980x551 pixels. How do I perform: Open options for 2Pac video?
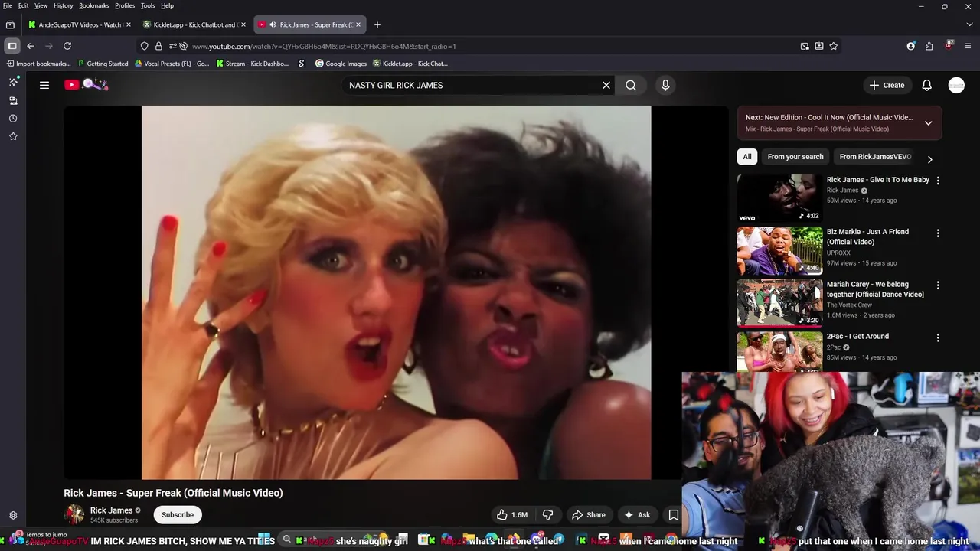pyautogui.click(x=938, y=337)
